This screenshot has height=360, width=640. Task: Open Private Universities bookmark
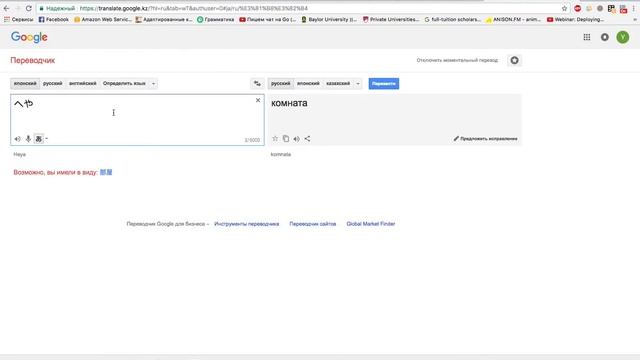pos(391,19)
